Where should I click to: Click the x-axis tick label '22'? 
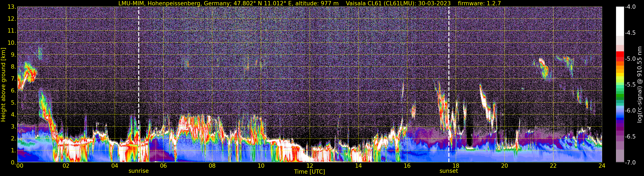tap(553, 166)
